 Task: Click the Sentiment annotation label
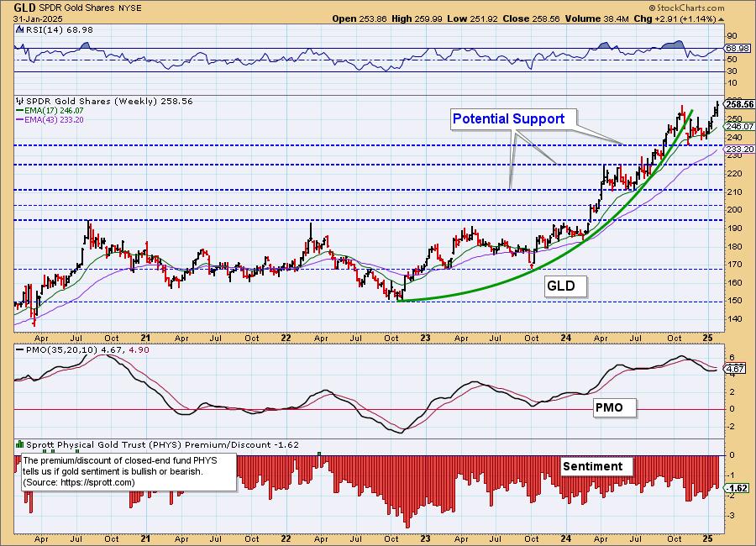click(x=596, y=466)
